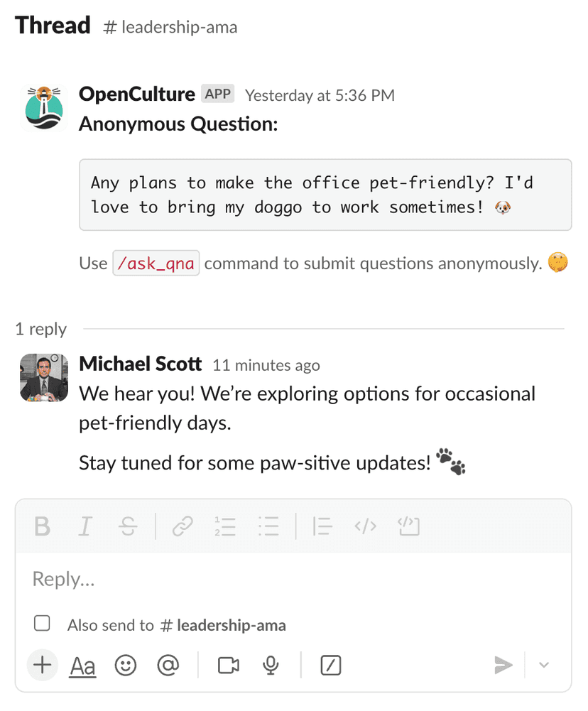Record an audio clip
The width and height of the screenshot is (588, 711).
(271, 666)
